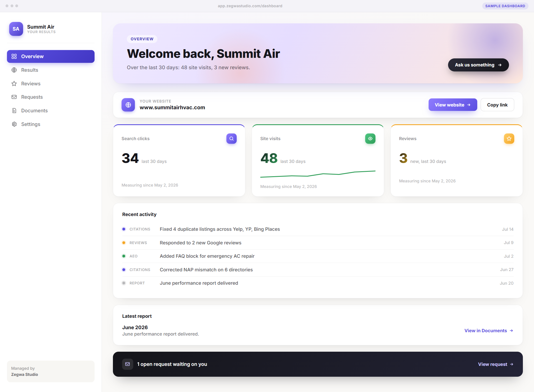
Task: Click the browser address bar URL
Action: [x=250, y=6]
